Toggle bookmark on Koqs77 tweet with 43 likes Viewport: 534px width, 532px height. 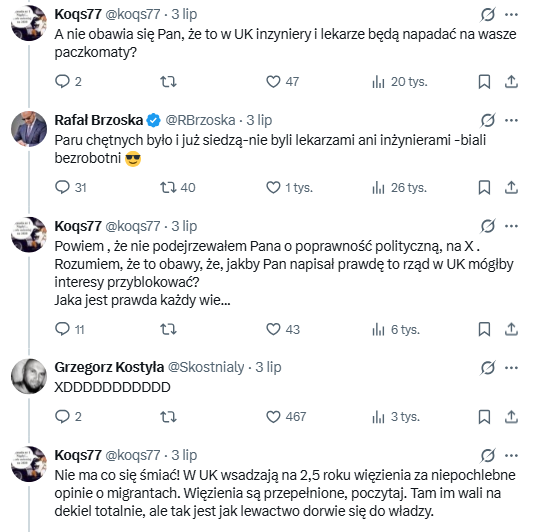pos(484,329)
